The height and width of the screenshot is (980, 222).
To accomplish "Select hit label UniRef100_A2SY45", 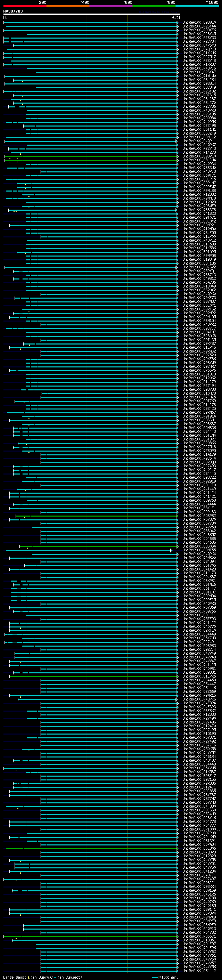I will coord(199,34).
